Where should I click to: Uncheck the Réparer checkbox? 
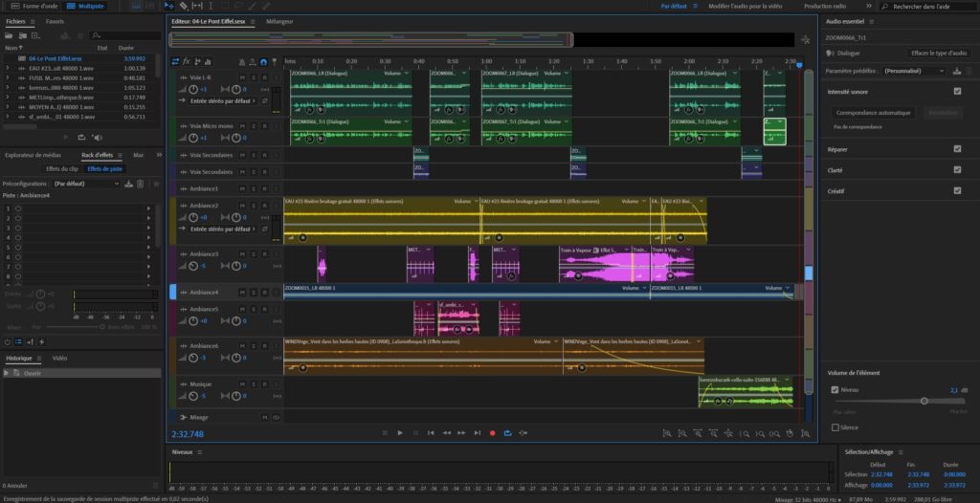[957, 149]
